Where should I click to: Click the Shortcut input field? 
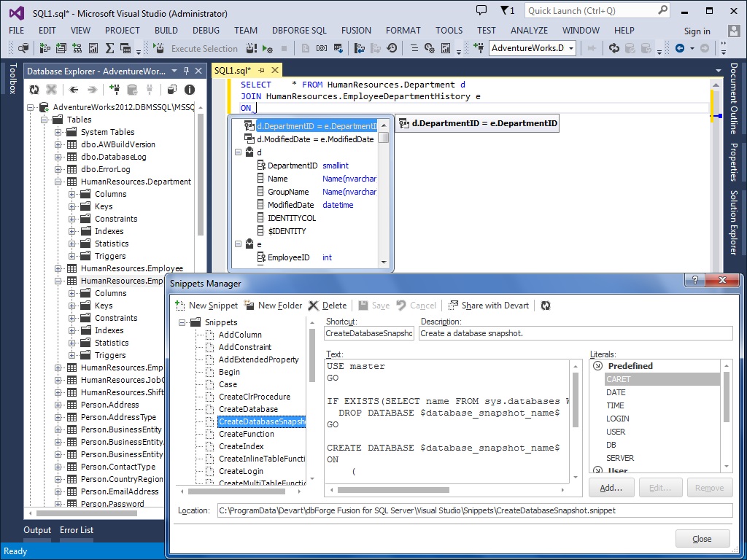[369, 333]
